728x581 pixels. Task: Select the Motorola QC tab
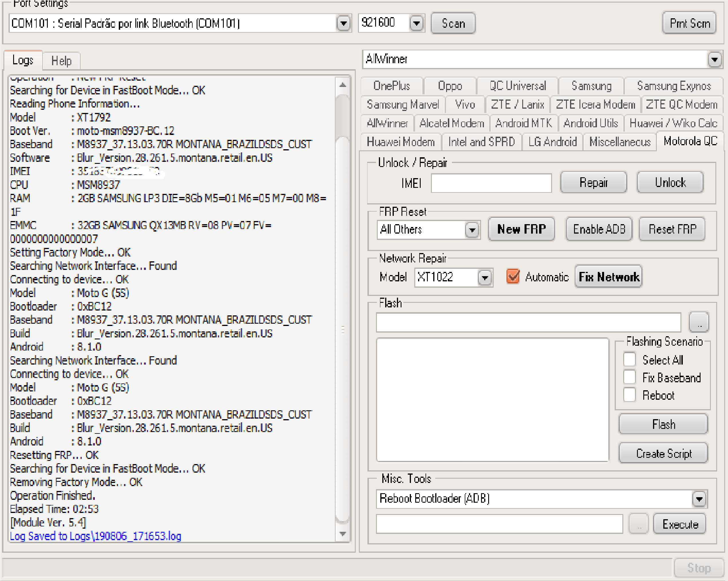[691, 141]
